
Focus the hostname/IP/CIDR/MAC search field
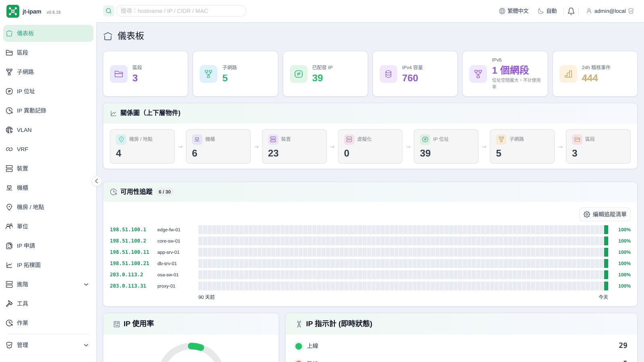coord(181,11)
